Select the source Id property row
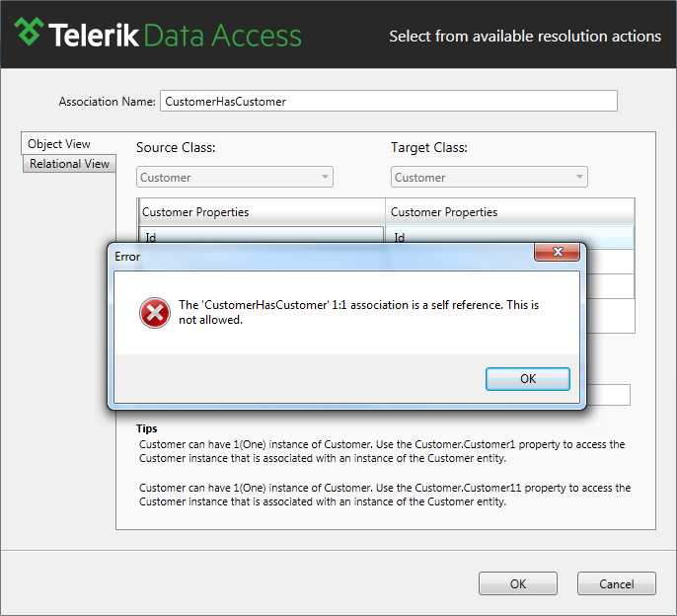 coord(261,235)
